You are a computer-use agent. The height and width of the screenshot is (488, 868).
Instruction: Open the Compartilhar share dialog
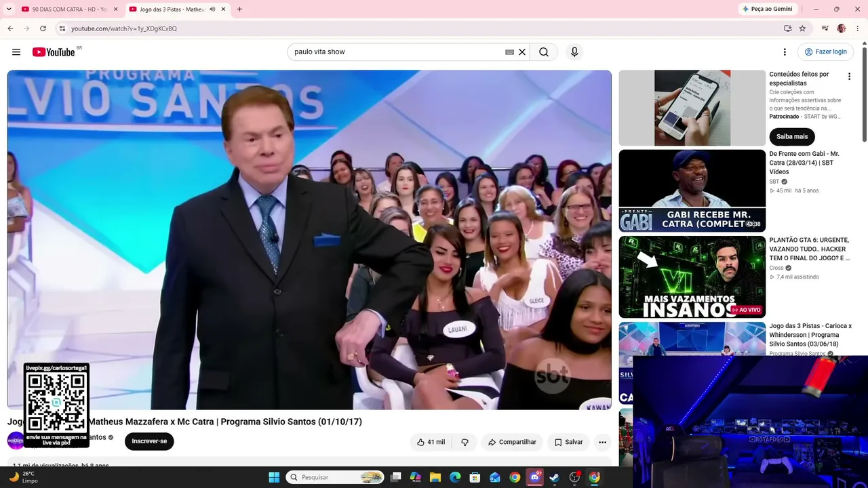coord(512,442)
